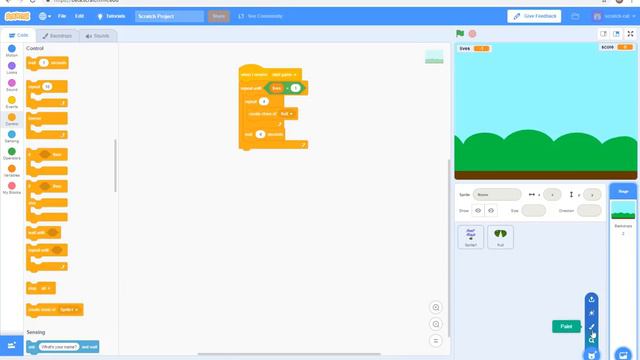The image size is (640, 360).
Task: Click the score variable monitor on stage
Action: [x=617, y=47]
